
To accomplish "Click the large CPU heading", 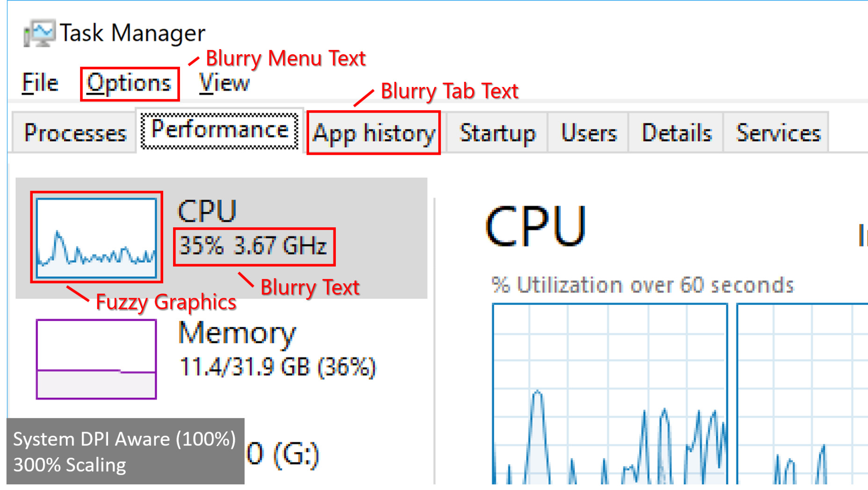I will pyautogui.click(x=535, y=227).
